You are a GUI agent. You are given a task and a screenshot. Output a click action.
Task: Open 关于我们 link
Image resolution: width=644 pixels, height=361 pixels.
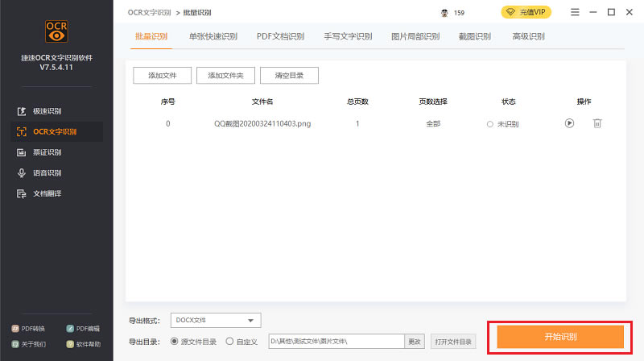click(x=28, y=344)
